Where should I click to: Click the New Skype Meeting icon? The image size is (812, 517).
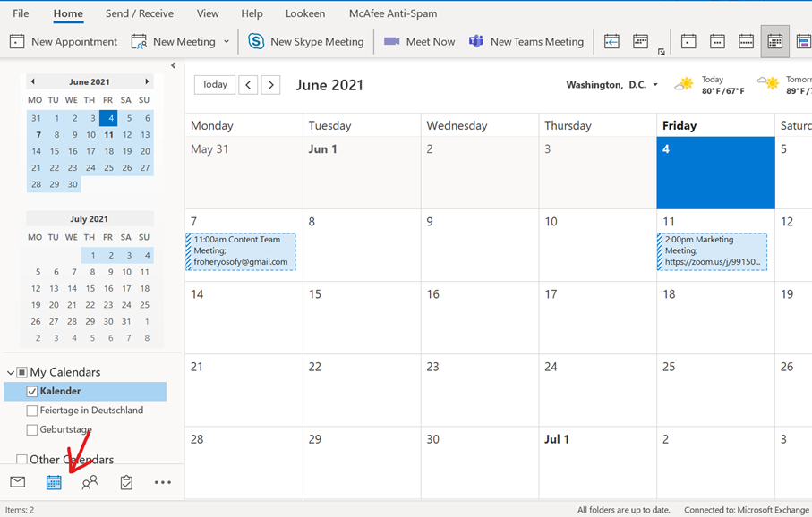coord(257,41)
